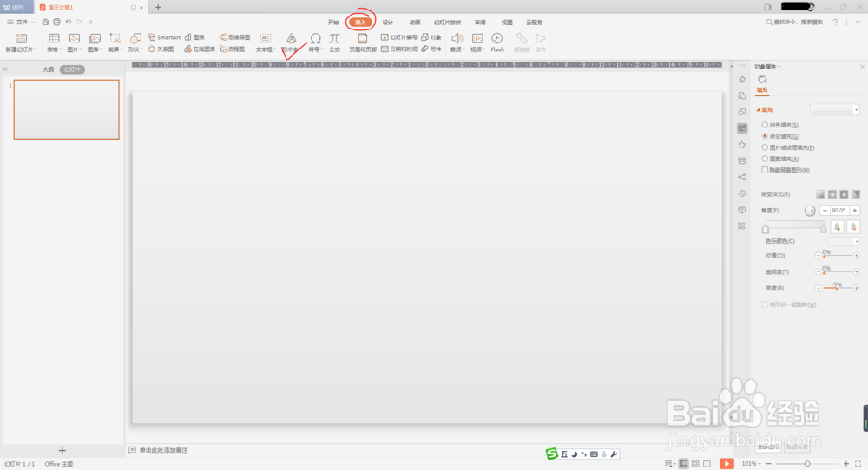Switch to the 动画 ribbon tab
Image resolution: width=868 pixels, height=470 pixels.
click(415, 23)
